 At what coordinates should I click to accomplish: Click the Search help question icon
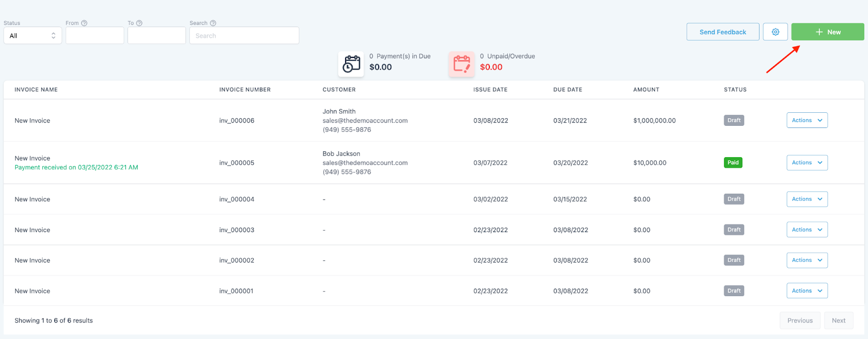213,23
